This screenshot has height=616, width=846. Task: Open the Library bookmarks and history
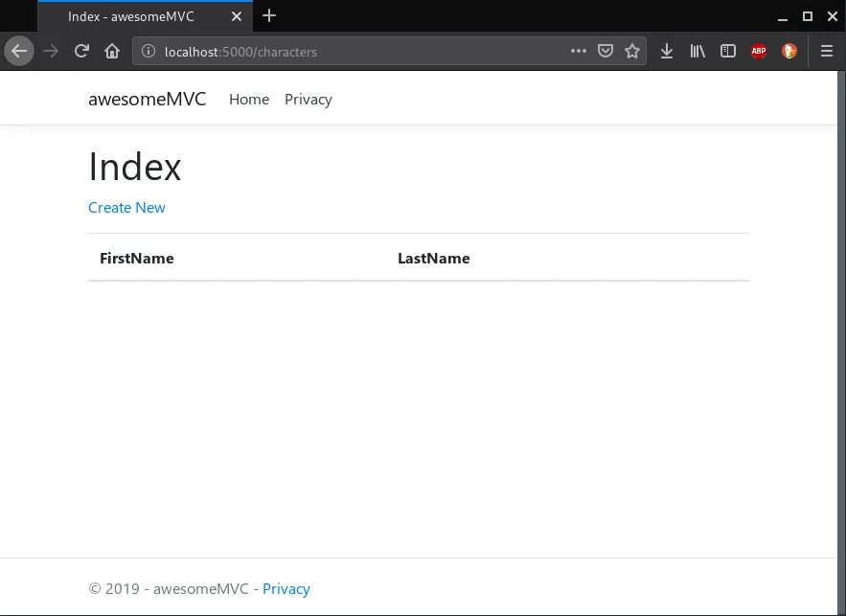pyautogui.click(x=697, y=51)
